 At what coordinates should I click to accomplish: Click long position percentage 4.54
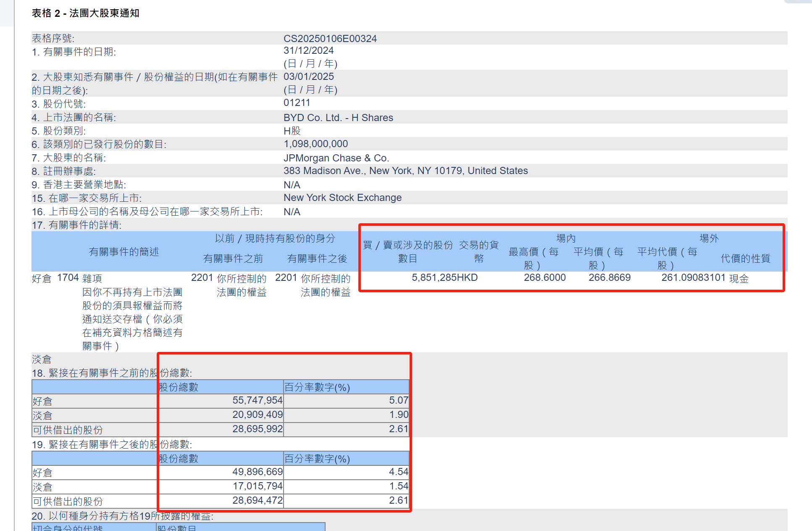(399, 472)
